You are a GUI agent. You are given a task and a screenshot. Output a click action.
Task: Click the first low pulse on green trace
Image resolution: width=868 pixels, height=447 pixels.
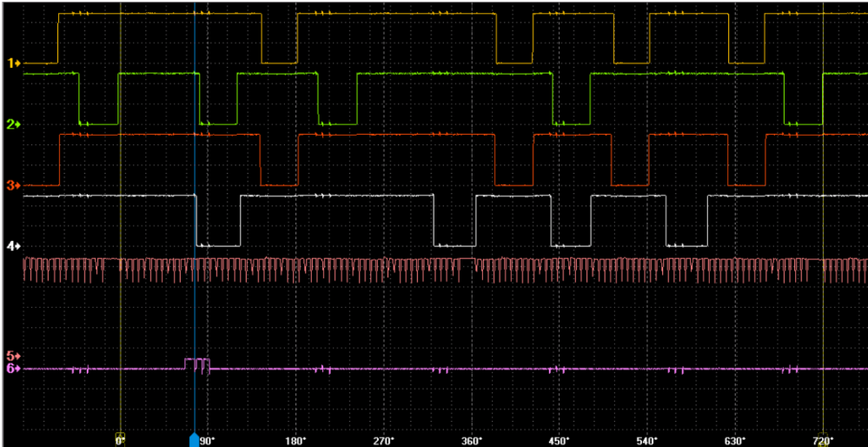[98, 123]
